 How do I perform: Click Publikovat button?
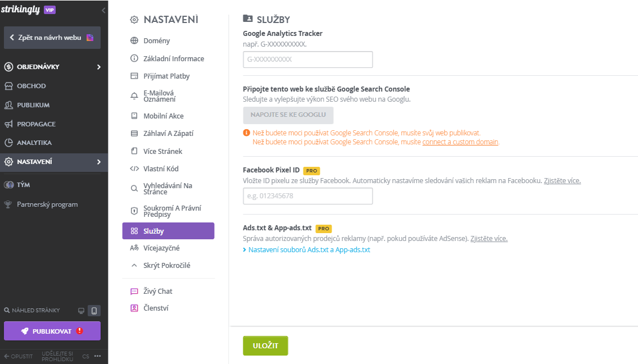[52, 331]
